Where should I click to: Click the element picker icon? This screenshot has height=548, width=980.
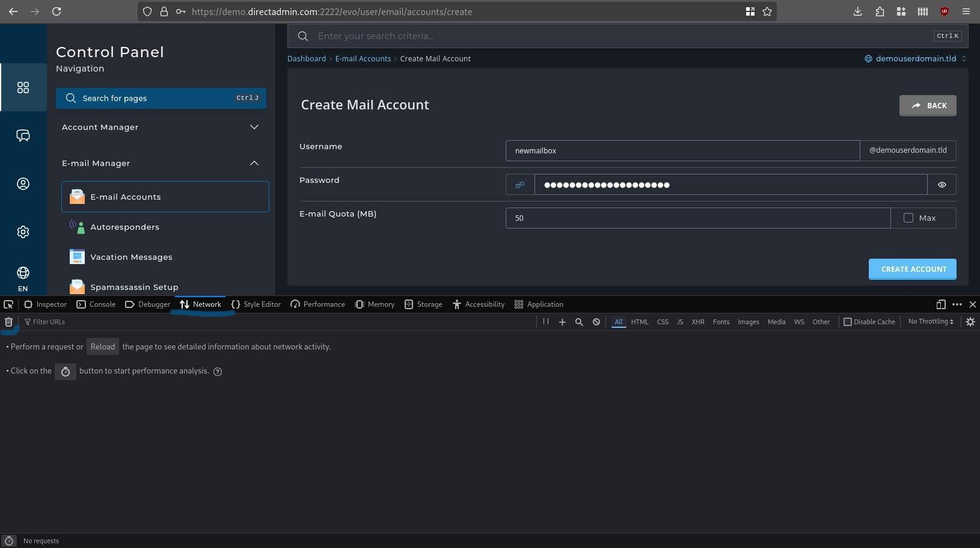tap(8, 304)
